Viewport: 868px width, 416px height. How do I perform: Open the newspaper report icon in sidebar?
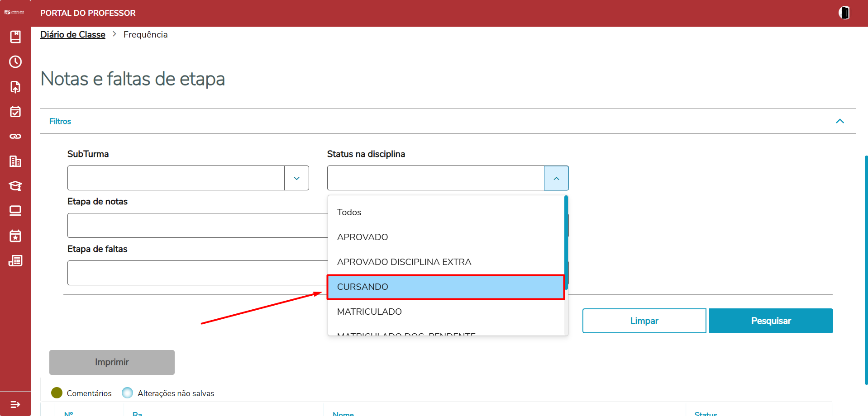click(15, 261)
